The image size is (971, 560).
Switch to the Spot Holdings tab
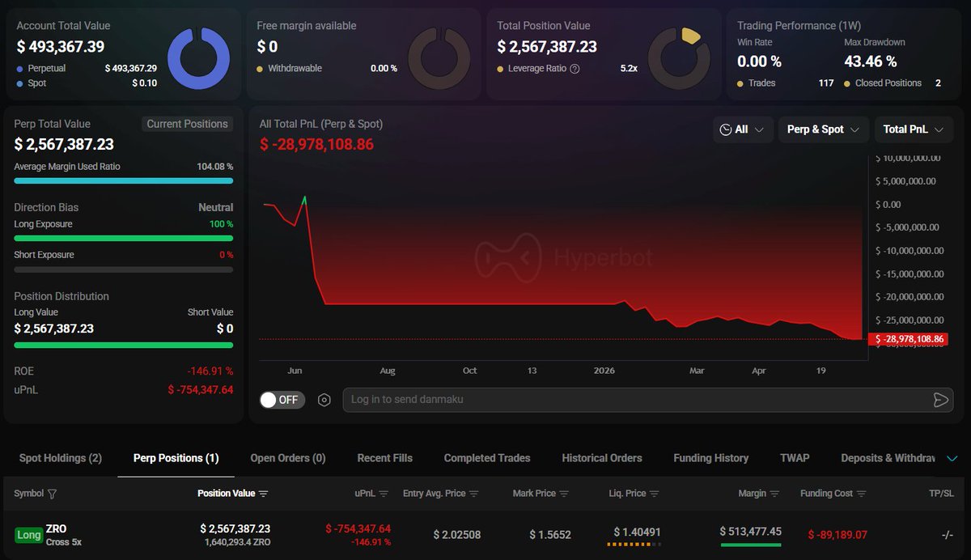pyautogui.click(x=61, y=458)
